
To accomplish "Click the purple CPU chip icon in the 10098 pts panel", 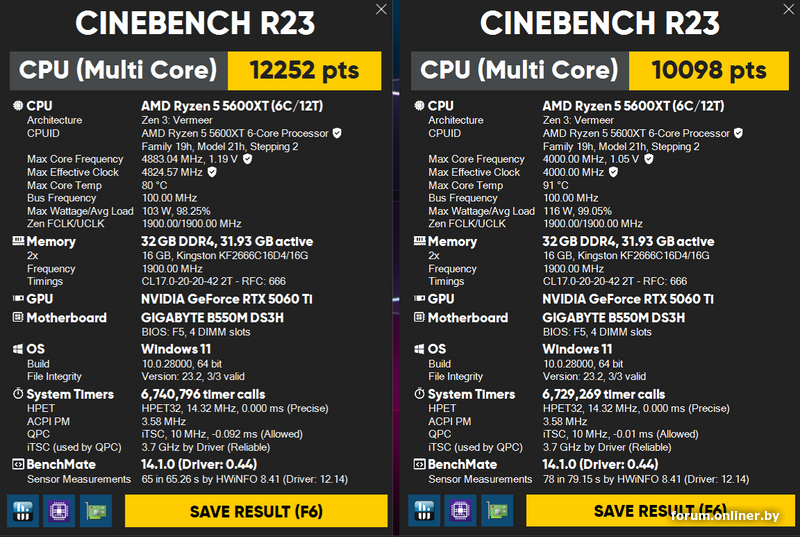I will pos(460,510).
